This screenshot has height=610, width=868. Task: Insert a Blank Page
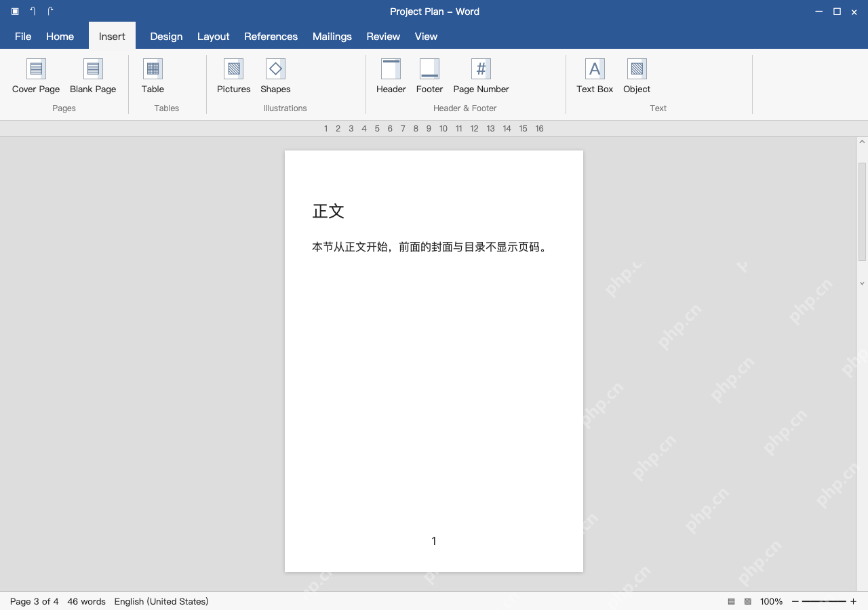(x=93, y=76)
